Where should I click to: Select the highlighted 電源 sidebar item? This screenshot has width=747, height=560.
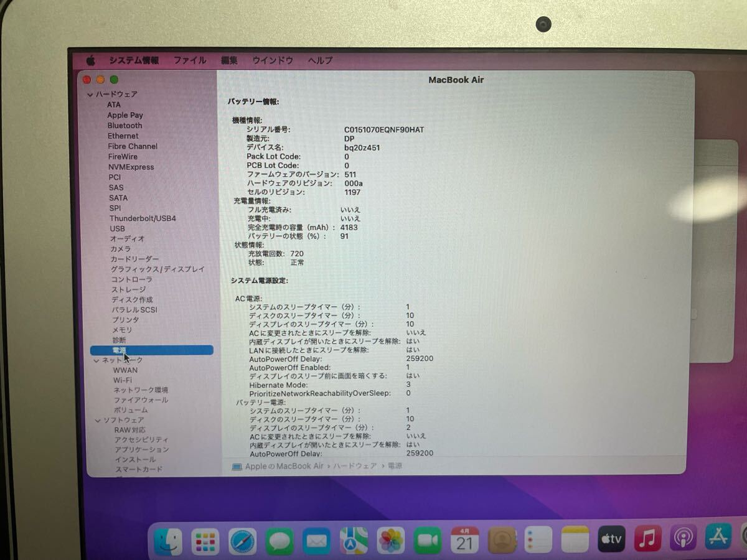152,350
